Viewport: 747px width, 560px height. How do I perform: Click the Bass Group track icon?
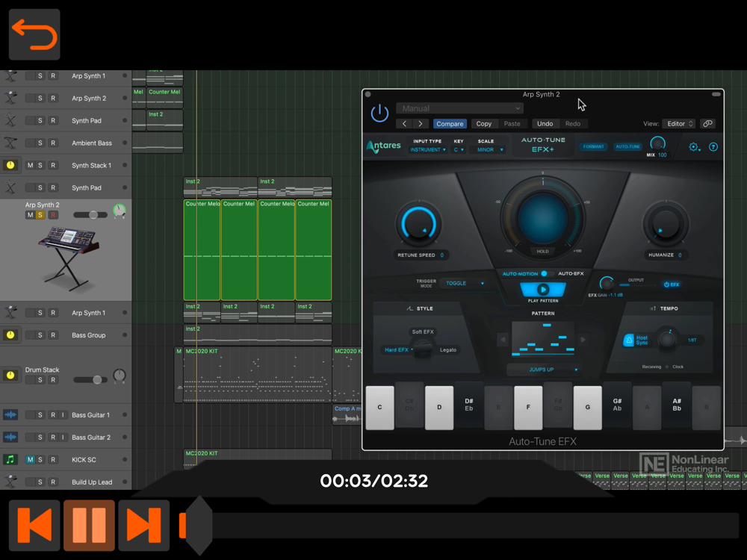(10, 335)
